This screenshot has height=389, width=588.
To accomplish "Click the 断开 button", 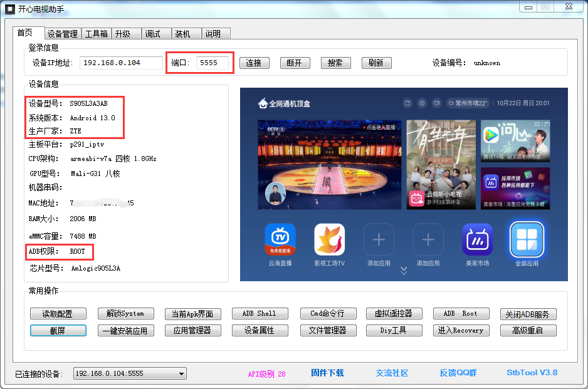I will point(295,63).
